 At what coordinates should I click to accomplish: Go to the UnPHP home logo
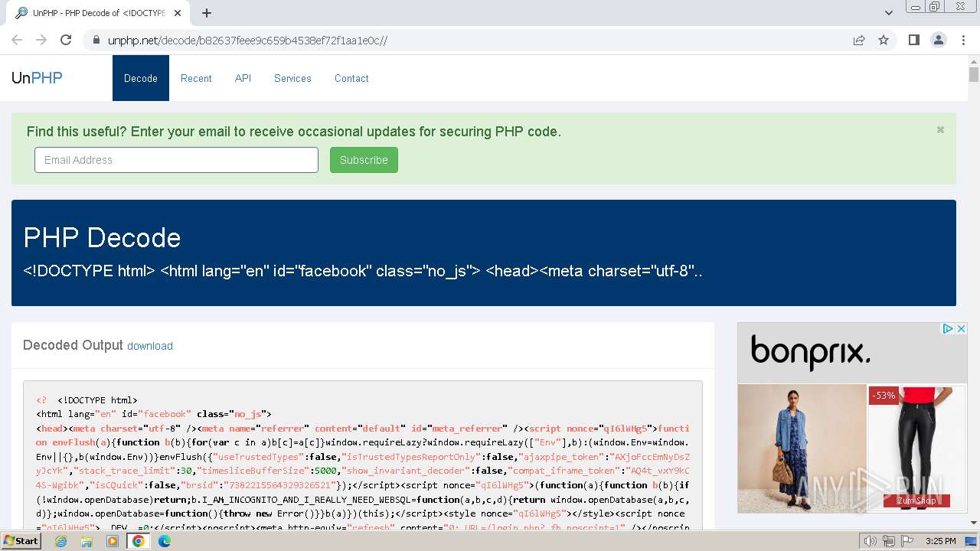[37, 77]
